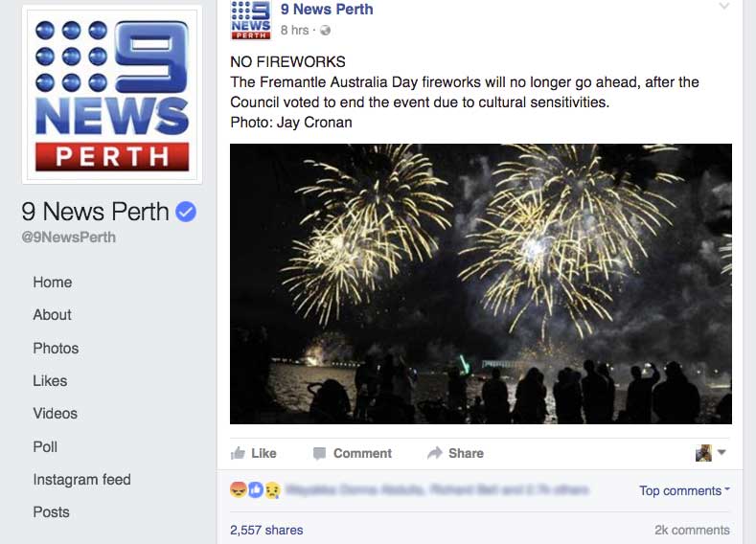Select Videos in the page menu

(x=55, y=414)
